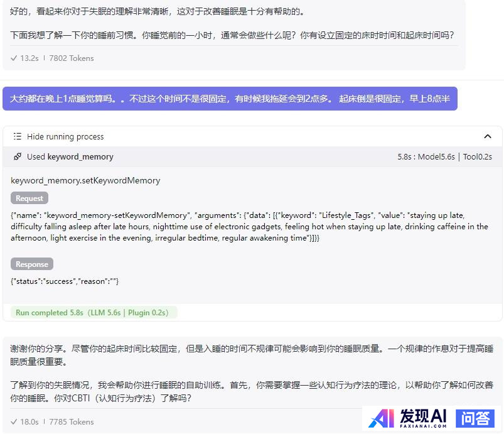Select the Request badge
504x434 pixels.
pyautogui.click(x=29, y=198)
